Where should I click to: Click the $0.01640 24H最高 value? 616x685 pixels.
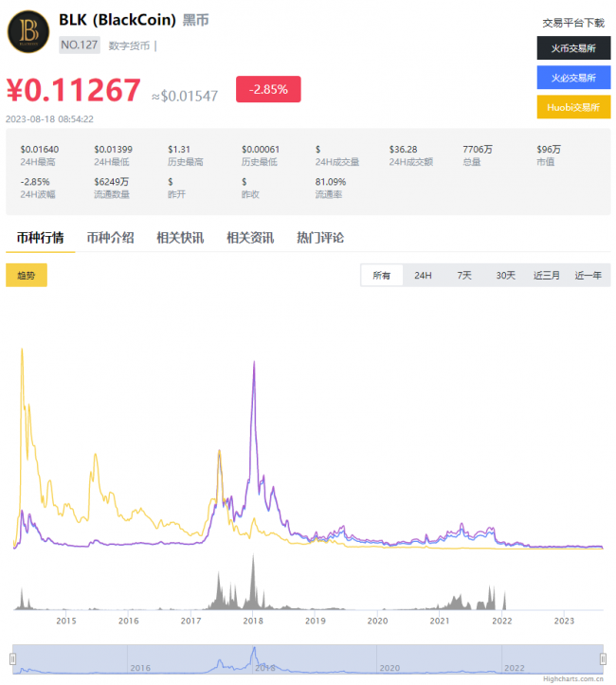point(39,150)
